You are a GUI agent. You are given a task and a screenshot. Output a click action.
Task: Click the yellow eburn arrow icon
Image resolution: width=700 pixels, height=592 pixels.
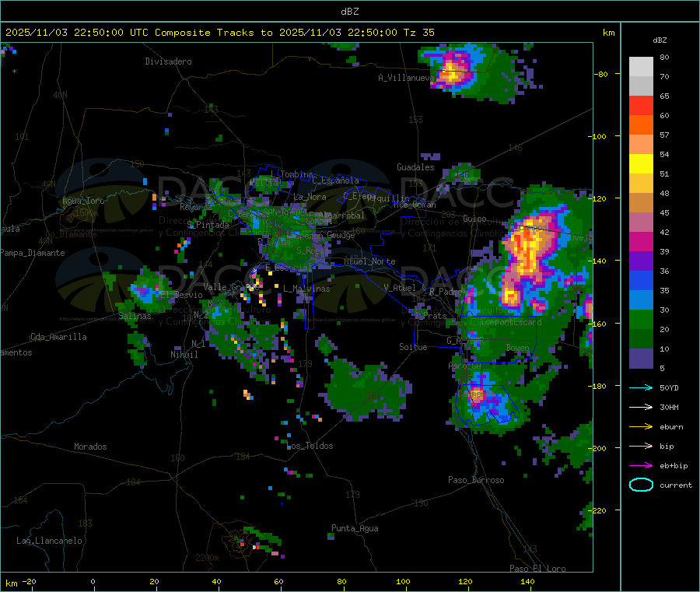641,427
